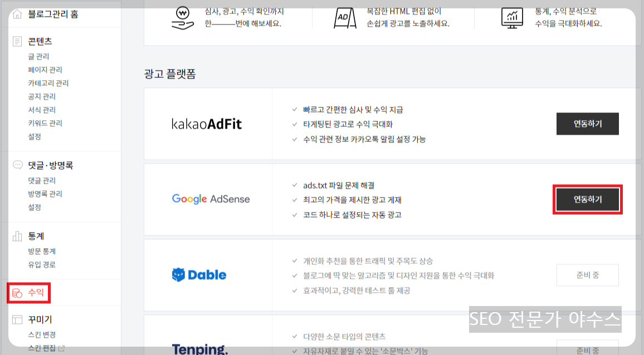The image size is (644, 355).
Task: Click text 최고의 가격을 제시한 광고 게재
Action: [353, 200]
